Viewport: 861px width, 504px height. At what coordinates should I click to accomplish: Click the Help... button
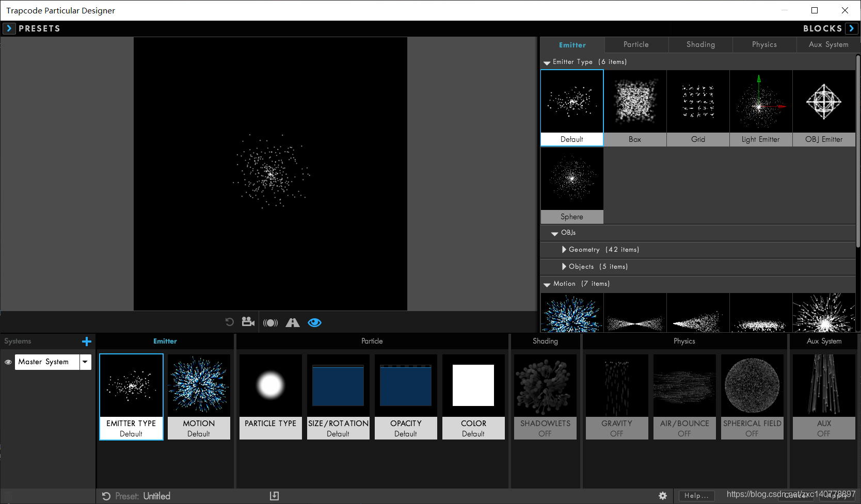[697, 496]
